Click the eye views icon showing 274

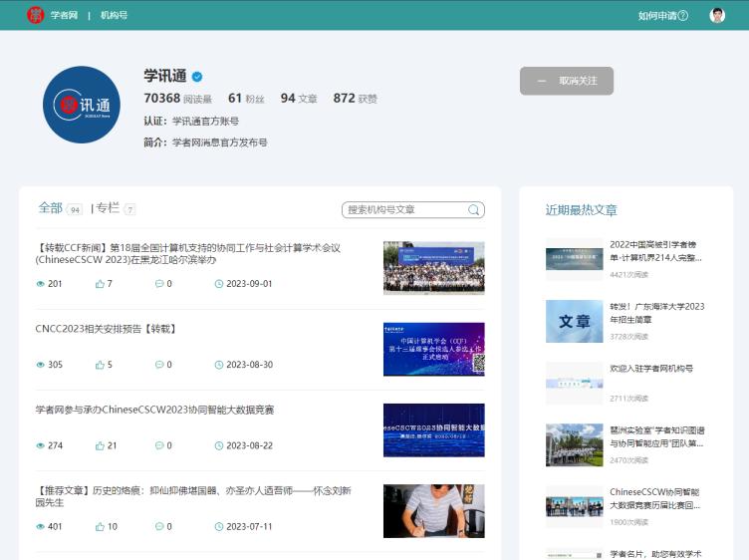point(41,445)
